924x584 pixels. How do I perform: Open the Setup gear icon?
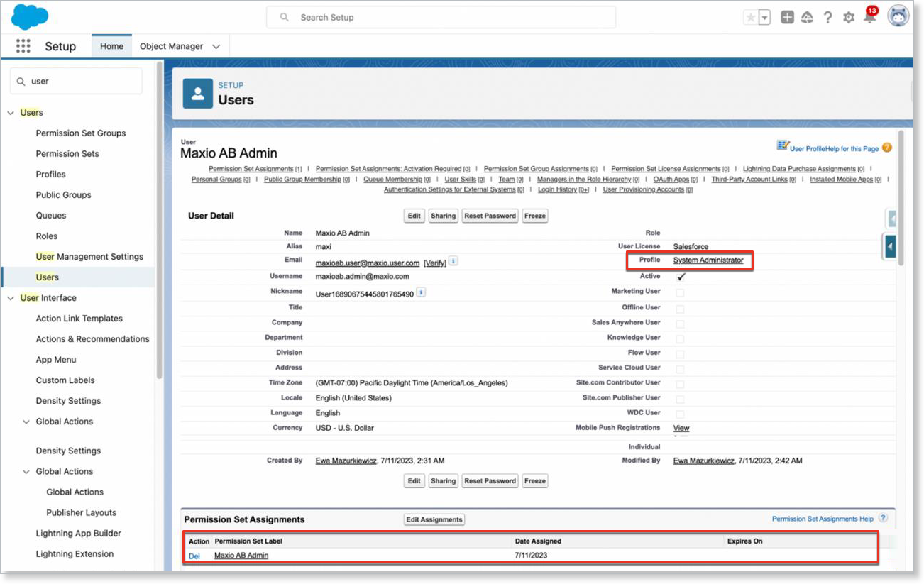click(848, 18)
